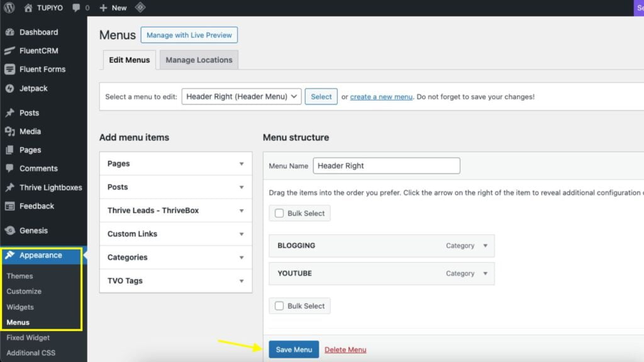Click the Appearance paintbrush icon
The width and height of the screenshot is (644, 362).
10,255
